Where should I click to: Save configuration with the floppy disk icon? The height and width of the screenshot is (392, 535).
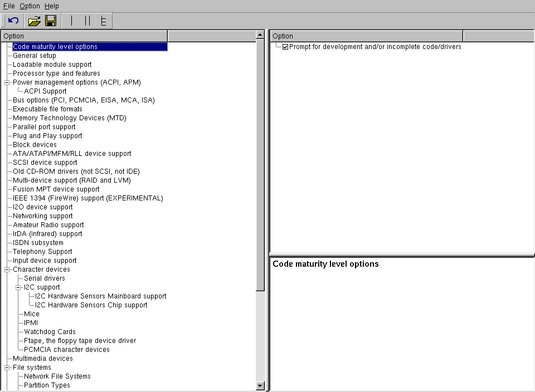51,21
